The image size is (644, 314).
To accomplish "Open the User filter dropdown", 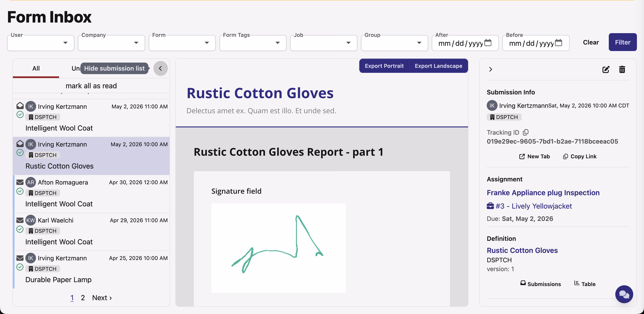I will (41, 43).
